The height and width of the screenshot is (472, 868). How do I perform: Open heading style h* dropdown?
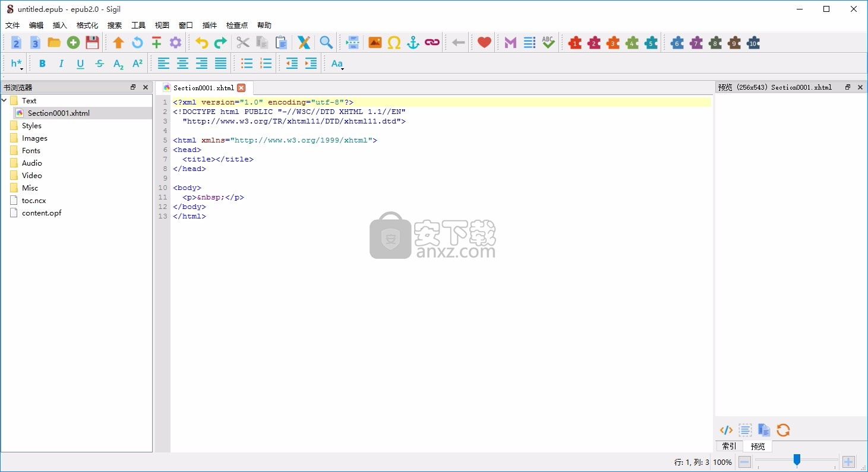click(17, 64)
